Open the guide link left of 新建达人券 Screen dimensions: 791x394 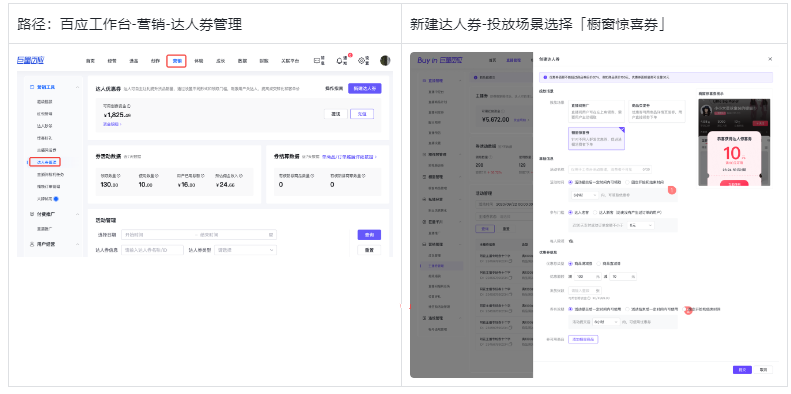pyautogui.click(x=334, y=88)
